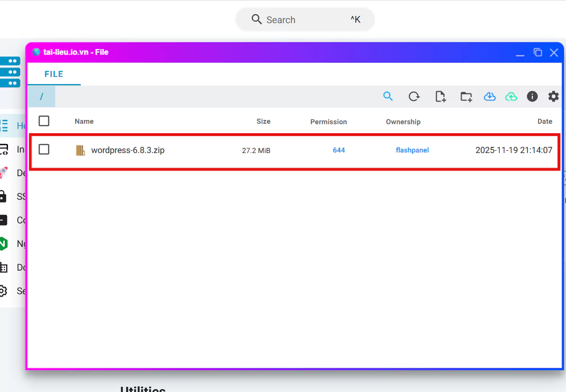
Task: Sort files by Date column header
Action: [544, 121]
